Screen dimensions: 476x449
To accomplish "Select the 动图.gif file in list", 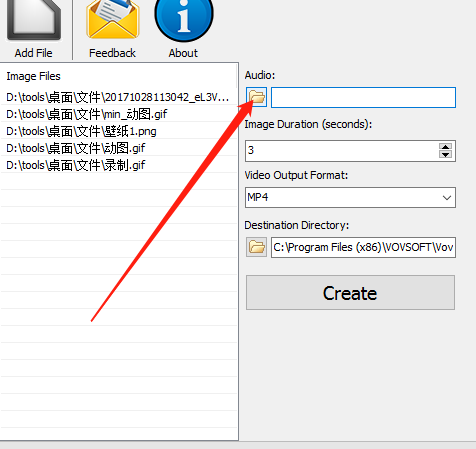I will coord(119,148).
